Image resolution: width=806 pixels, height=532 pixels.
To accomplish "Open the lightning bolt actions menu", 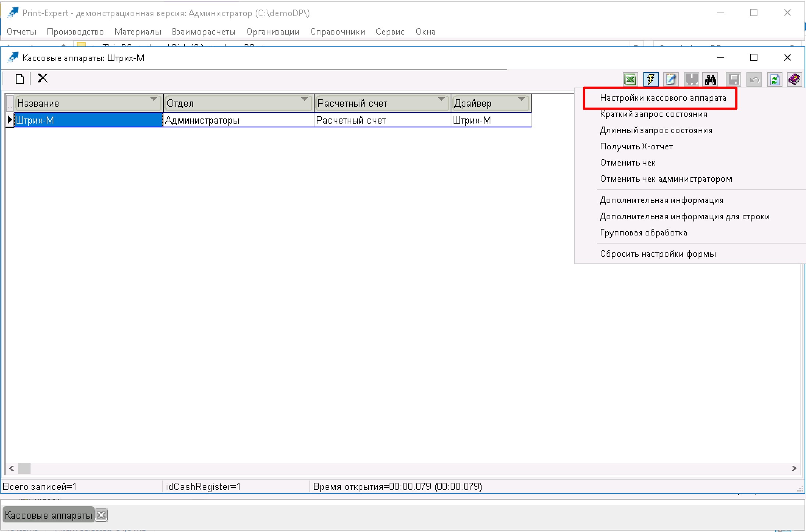I will coord(651,79).
